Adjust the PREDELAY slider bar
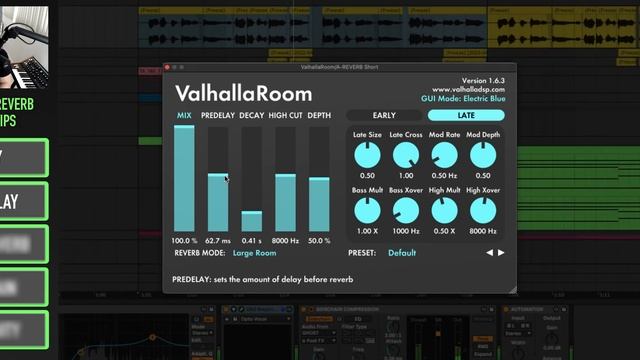 tap(218, 179)
